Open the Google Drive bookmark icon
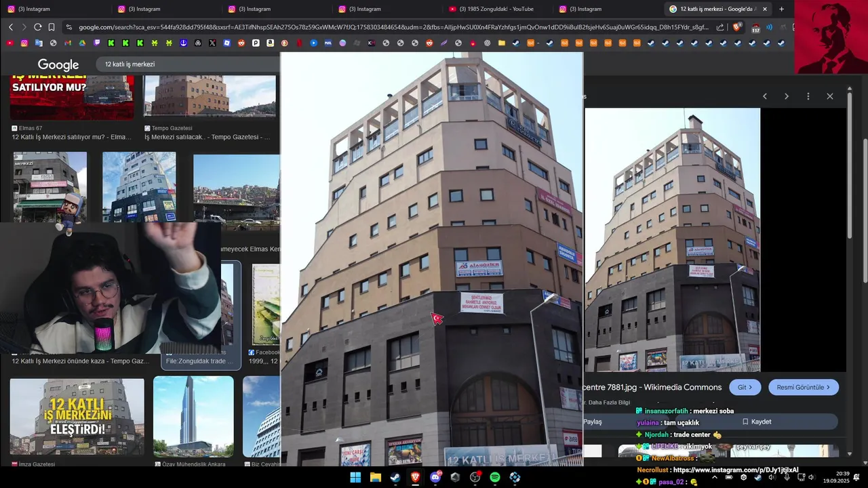 point(82,43)
